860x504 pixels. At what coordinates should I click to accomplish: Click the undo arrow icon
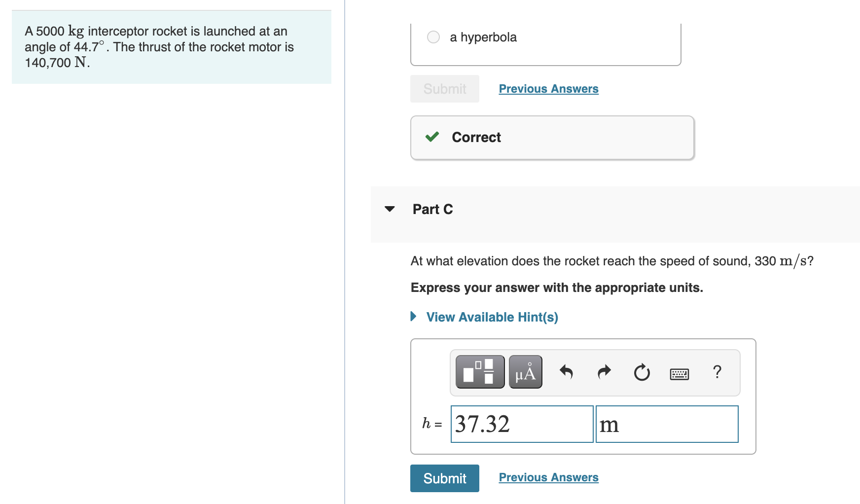[566, 372]
